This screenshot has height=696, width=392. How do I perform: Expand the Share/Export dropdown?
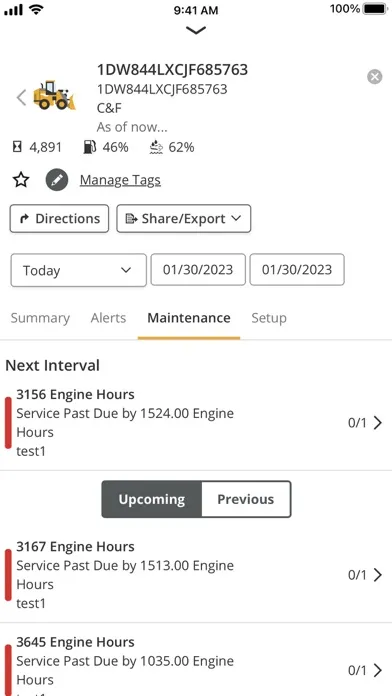184,218
